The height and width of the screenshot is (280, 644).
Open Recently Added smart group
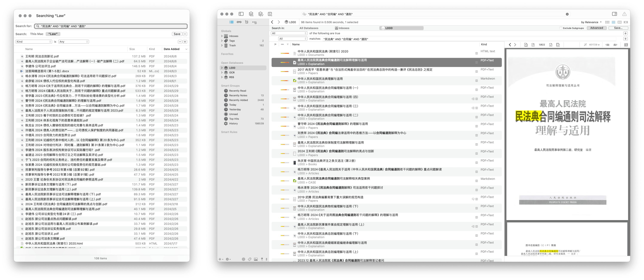pyautogui.click(x=238, y=100)
